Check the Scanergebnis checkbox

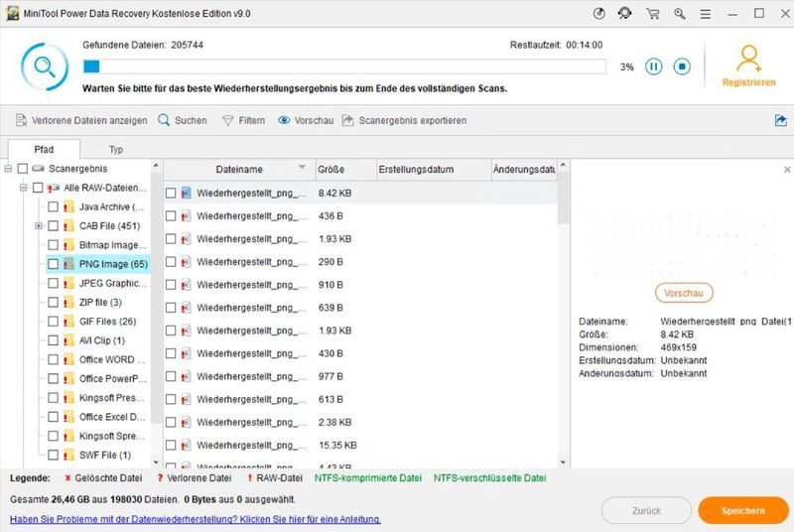[x=22, y=169]
